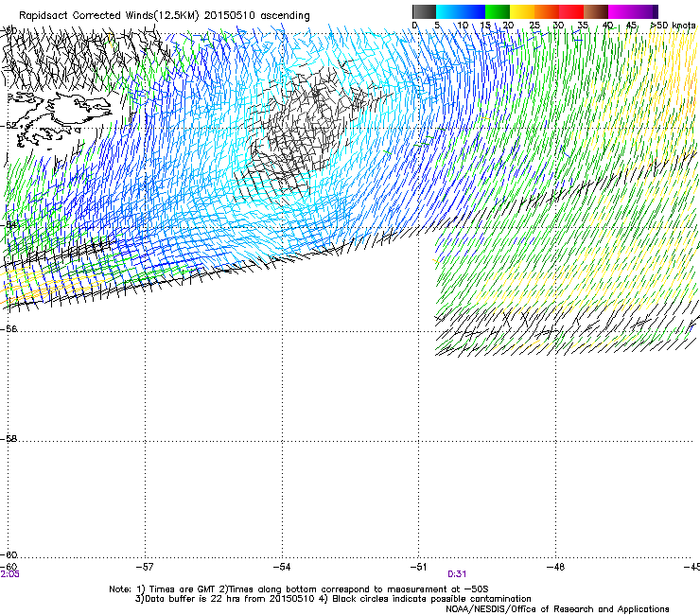Click the legend tick label 35

[583, 26]
